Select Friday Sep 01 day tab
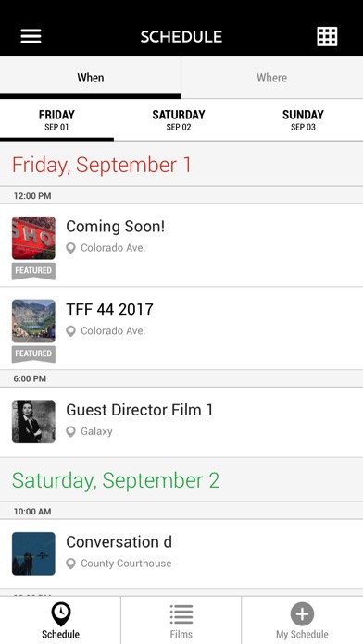 point(56,120)
